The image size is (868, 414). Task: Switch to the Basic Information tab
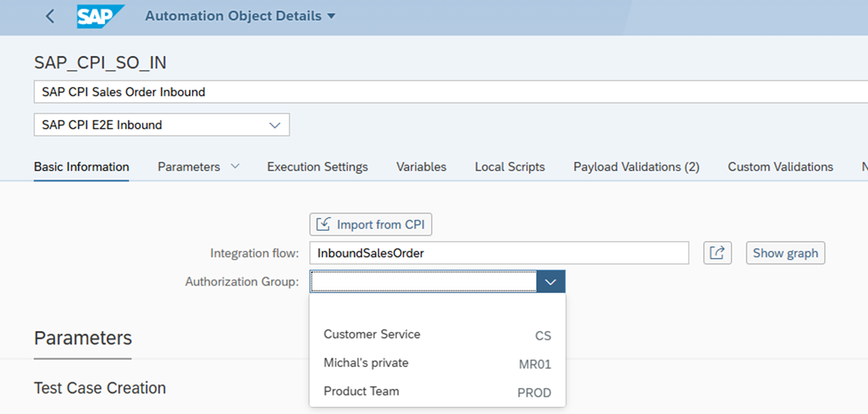pyautogui.click(x=81, y=167)
